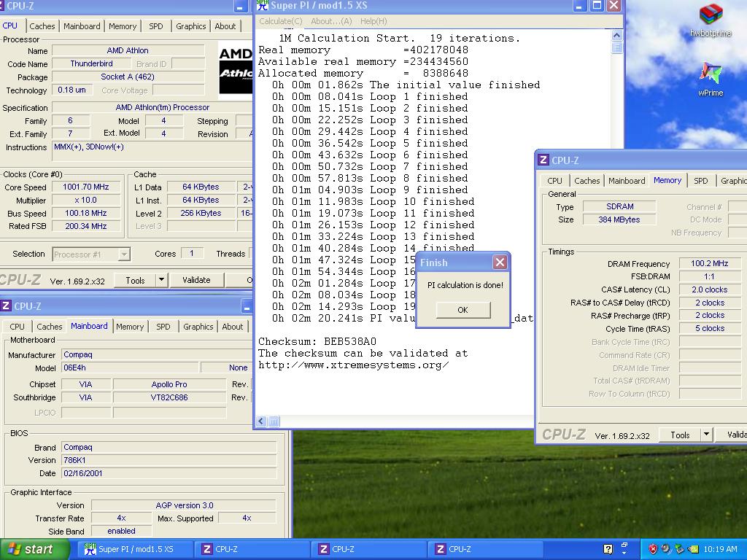
Task: Click the xtremesystems.org URL text
Action: (354, 365)
